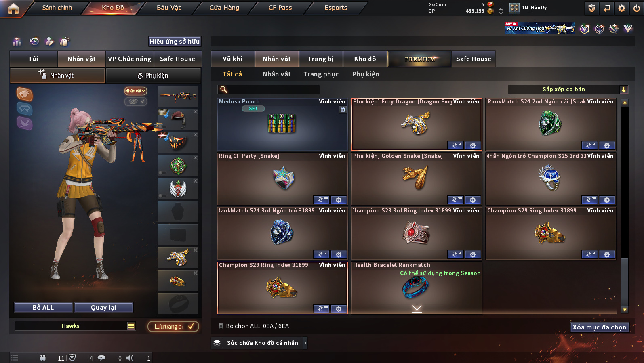
Task: Click the trash icon on Medusa Pouch
Action: tap(343, 109)
